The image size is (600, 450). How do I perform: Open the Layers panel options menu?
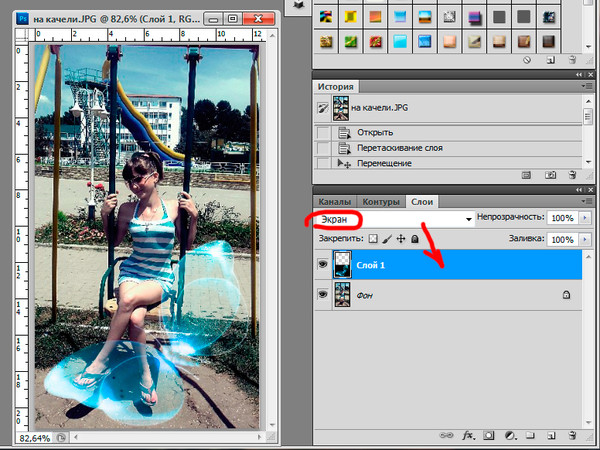point(585,201)
